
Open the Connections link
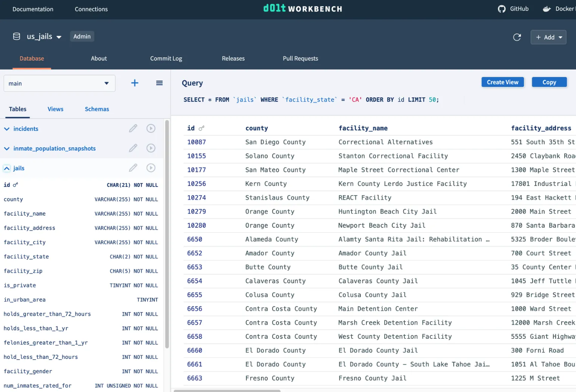(x=91, y=9)
